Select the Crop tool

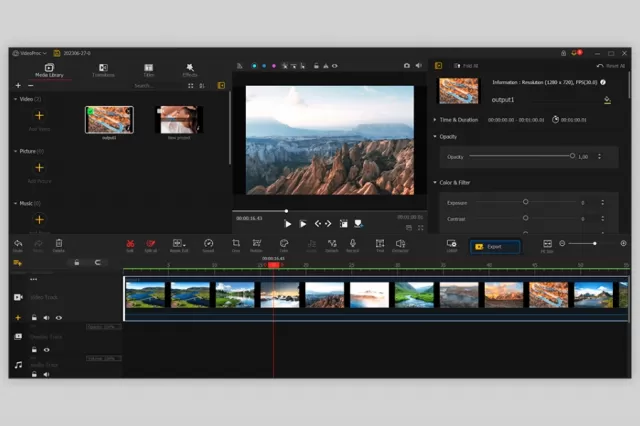[x=236, y=245]
